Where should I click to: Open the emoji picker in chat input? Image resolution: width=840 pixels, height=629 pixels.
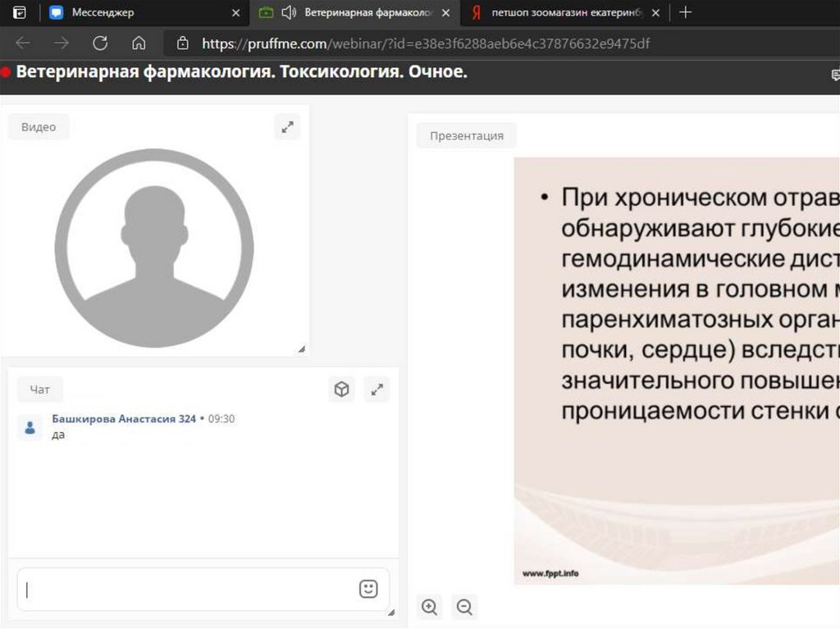[x=368, y=589]
